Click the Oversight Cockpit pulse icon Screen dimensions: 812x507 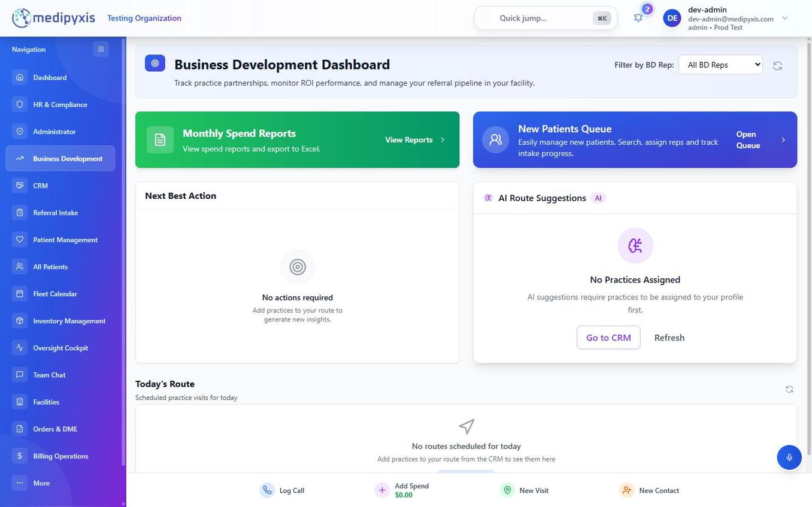coord(20,348)
